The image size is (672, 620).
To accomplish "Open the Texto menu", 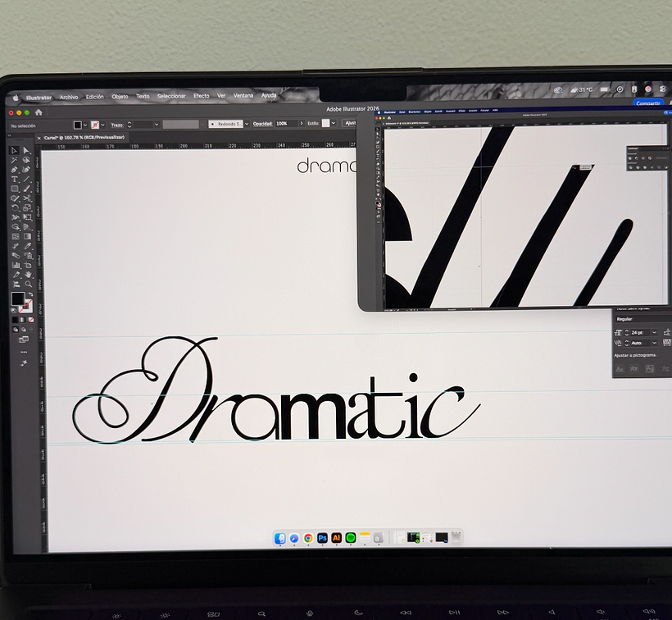I will [143, 97].
